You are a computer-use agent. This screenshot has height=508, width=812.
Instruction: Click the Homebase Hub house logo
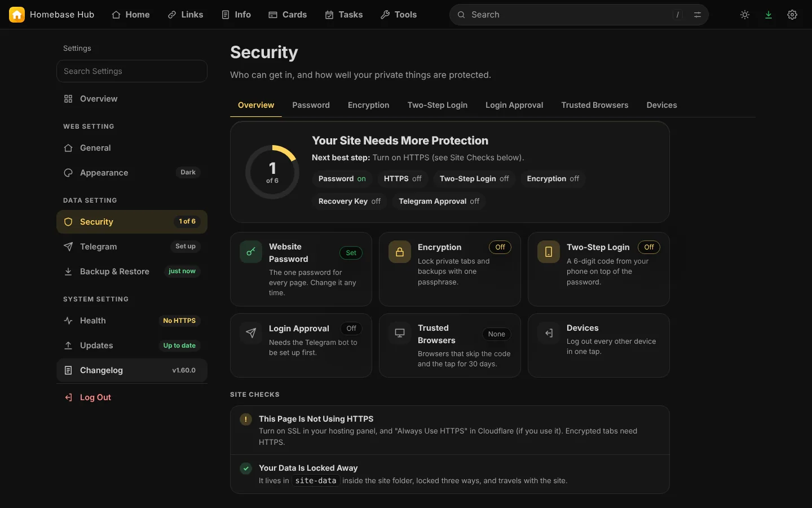[17, 15]
